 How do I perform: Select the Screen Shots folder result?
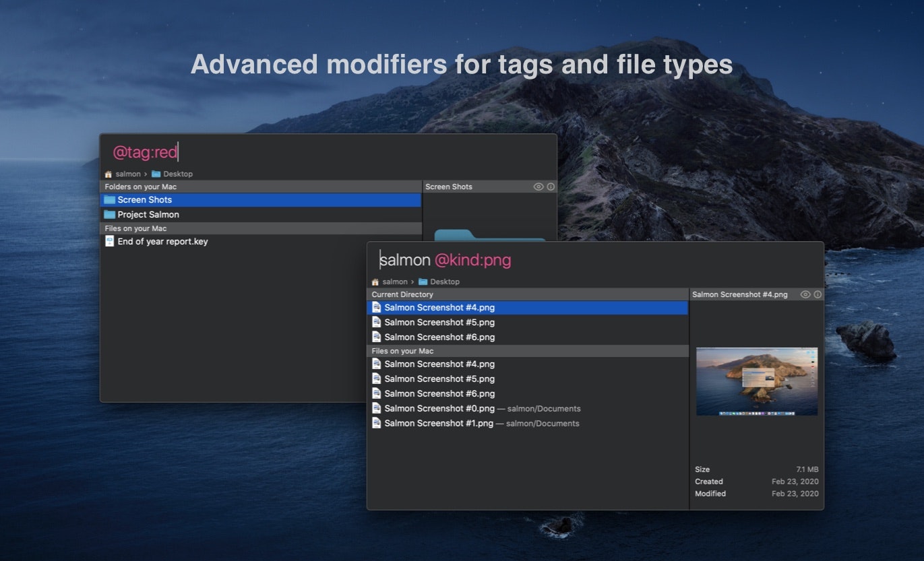[144, 200]
